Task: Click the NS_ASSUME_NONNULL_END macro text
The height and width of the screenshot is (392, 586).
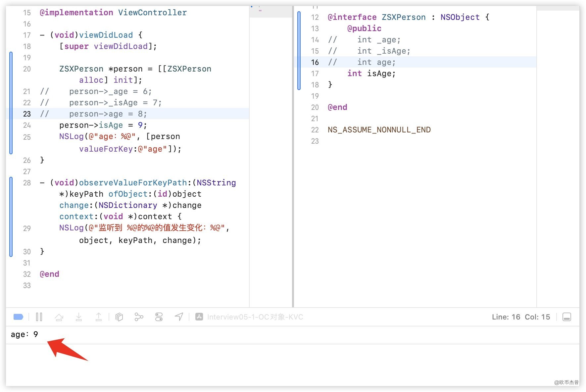Action: [379, 130]
